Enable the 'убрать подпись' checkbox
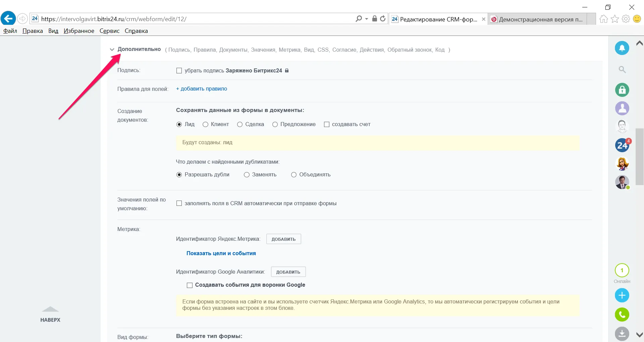 pyautogui.click(x=179, y=71)
